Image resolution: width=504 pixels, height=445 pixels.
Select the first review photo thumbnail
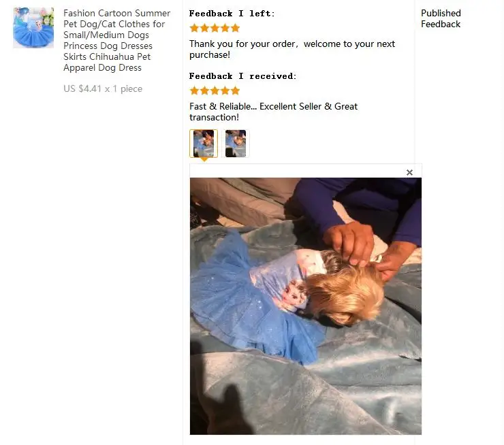click(x=204, y=144)
